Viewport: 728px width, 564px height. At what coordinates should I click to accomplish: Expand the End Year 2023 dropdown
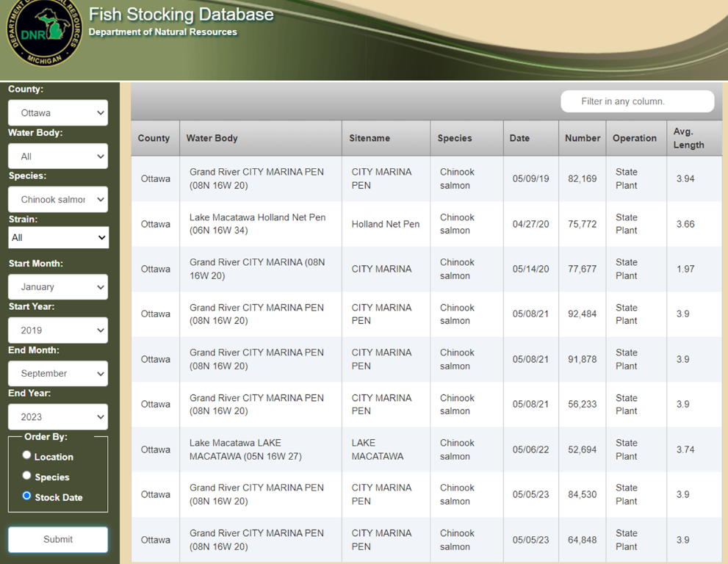pos(58,417)
